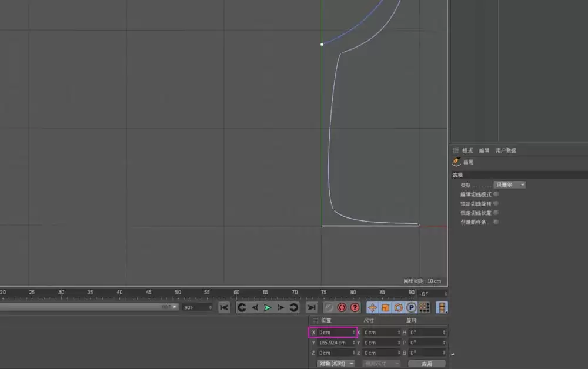Open the 用户数据 menu
The image size is (588, 369).
pyautogui.click(x=506, y=150)
